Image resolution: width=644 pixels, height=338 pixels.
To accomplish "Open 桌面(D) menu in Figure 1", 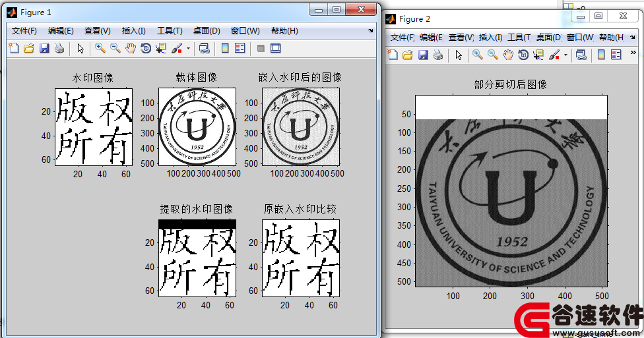I will tap(207, 31).
